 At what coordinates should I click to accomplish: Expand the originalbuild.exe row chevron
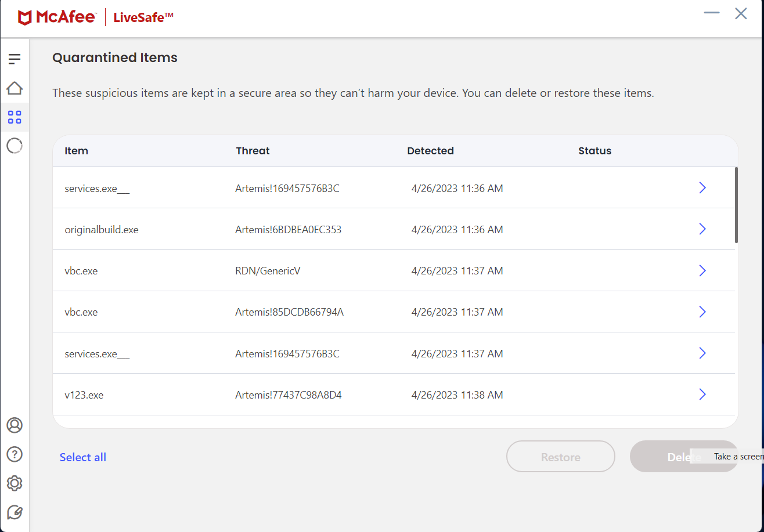click(x=702, y=229)
